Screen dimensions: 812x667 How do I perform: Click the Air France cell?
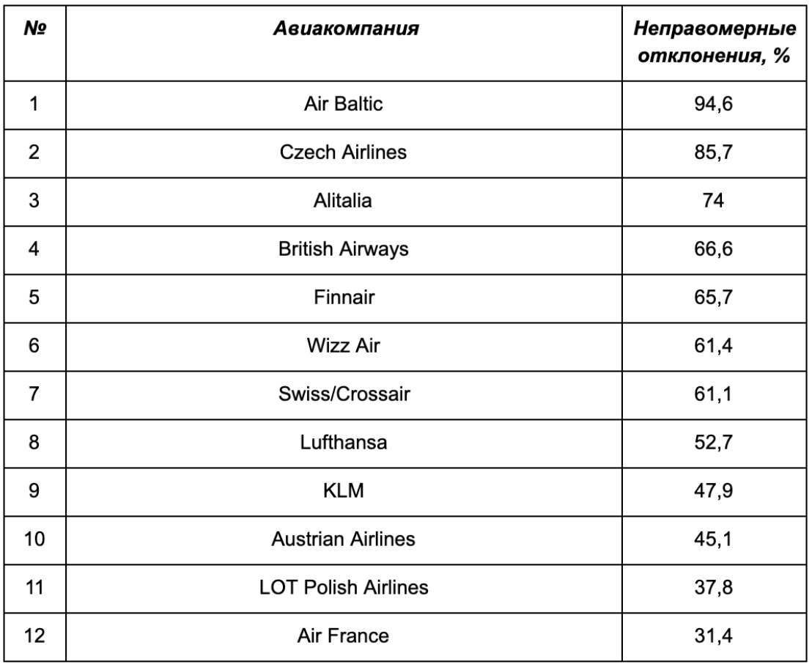[x=343, y=636]
